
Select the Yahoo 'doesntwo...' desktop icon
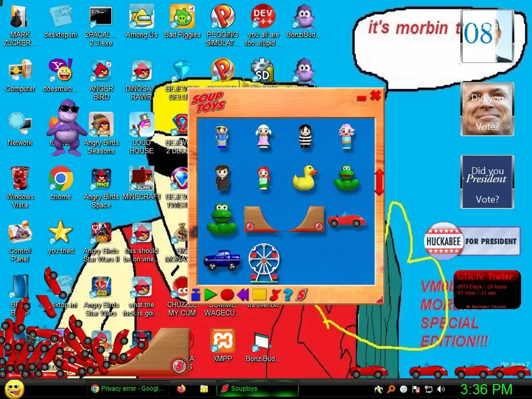point(60,75)
